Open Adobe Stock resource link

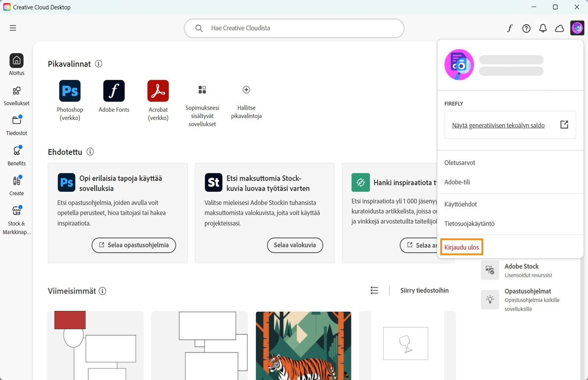point(521,266)
